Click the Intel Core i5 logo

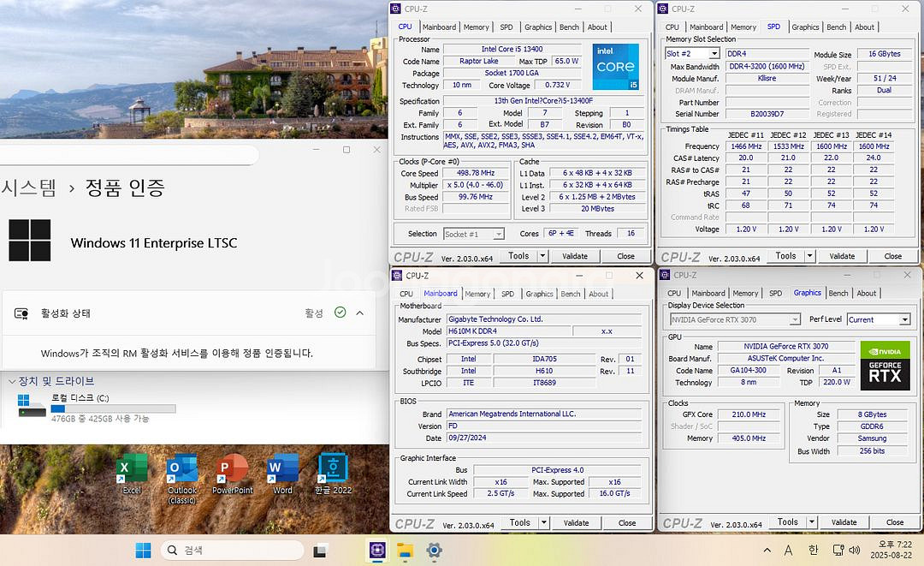[x=615, y=67]
